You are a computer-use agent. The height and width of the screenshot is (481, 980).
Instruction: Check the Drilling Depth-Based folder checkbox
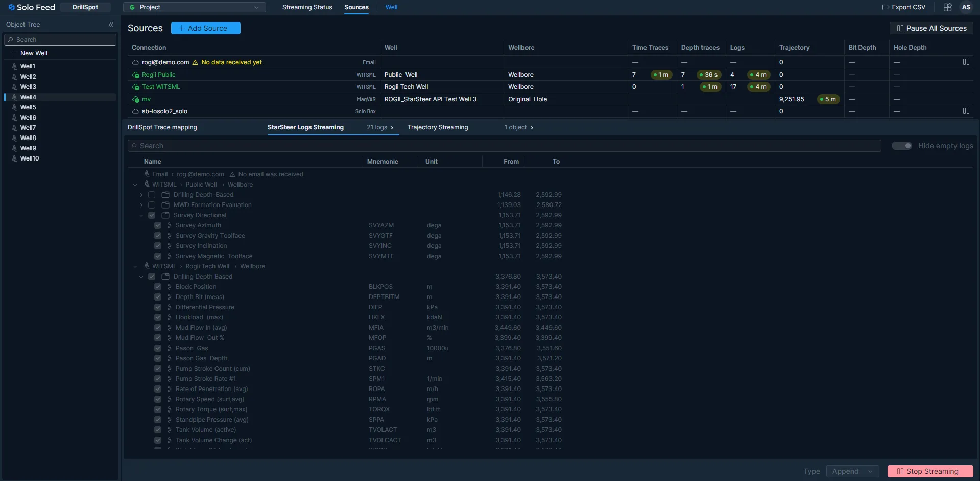click(152, 195)
